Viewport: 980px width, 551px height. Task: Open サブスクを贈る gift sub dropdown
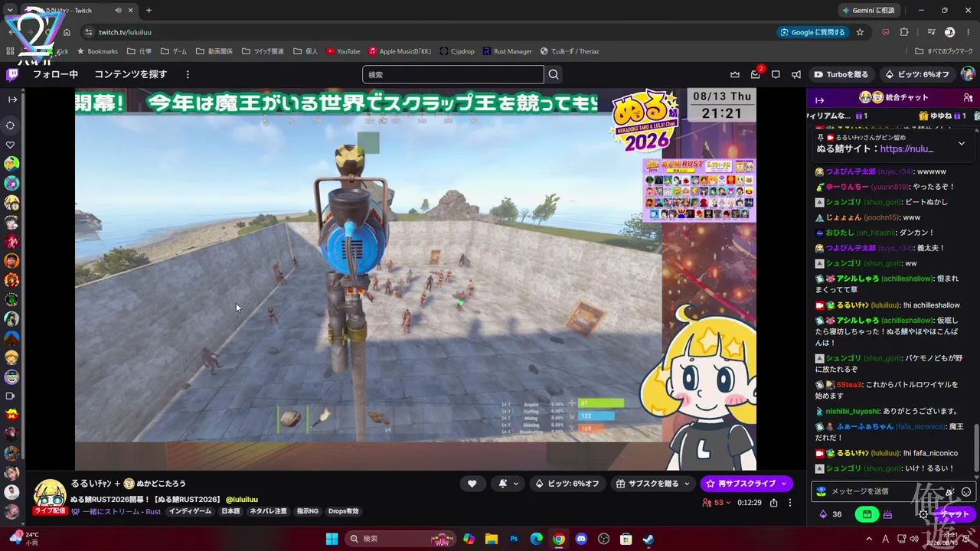[x=652, y=483]
